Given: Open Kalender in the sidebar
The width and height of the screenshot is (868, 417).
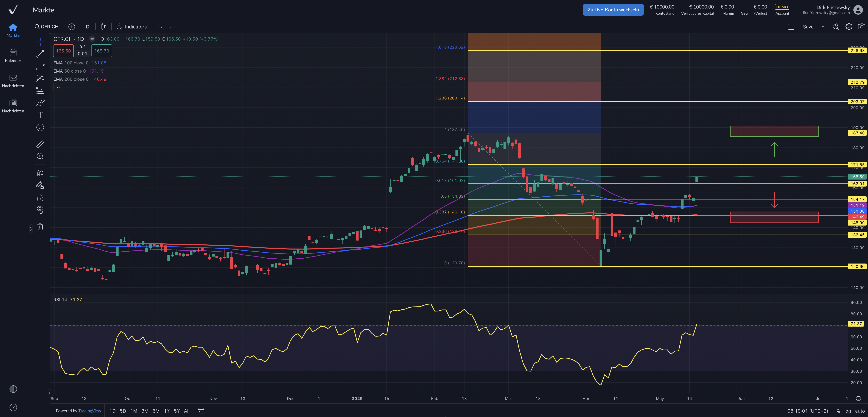Looking at the screenshot, I should coord(13,56).
